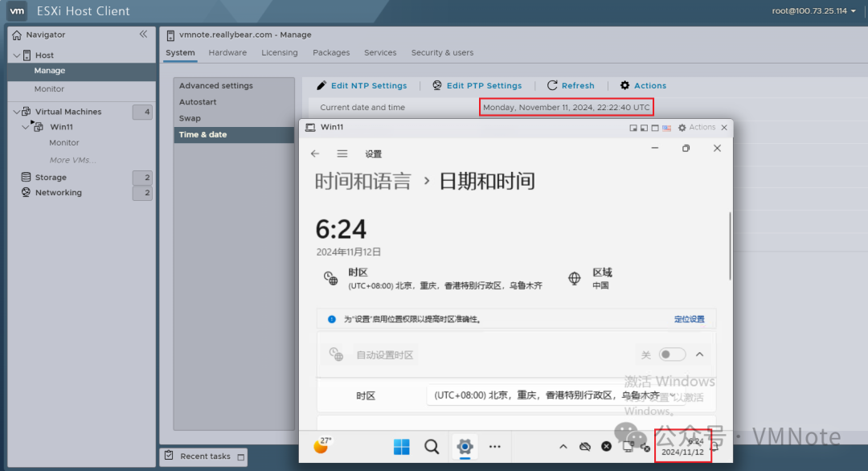Click the host Actions gear icon
The image size is (868, 471).
[x=624, y=85]
